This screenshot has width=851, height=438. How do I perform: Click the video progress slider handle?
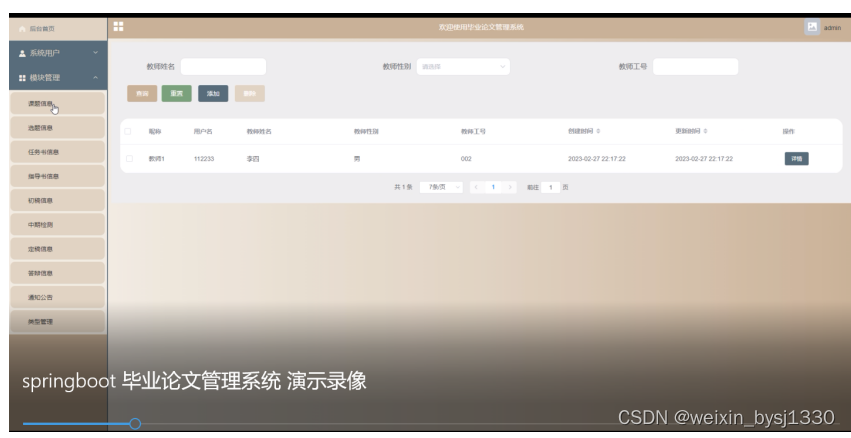pyautogui.click(x=135, y=423)
